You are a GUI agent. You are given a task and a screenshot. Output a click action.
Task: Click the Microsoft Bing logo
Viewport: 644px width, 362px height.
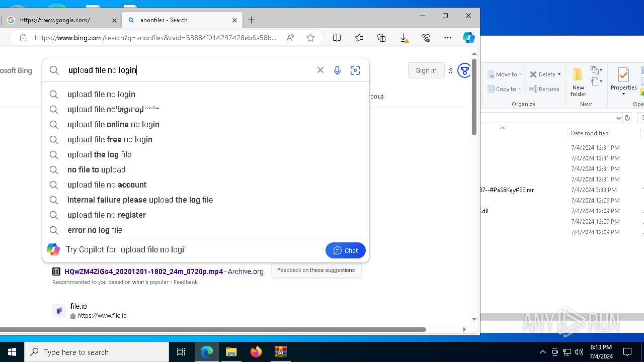[x=16, y=71]
